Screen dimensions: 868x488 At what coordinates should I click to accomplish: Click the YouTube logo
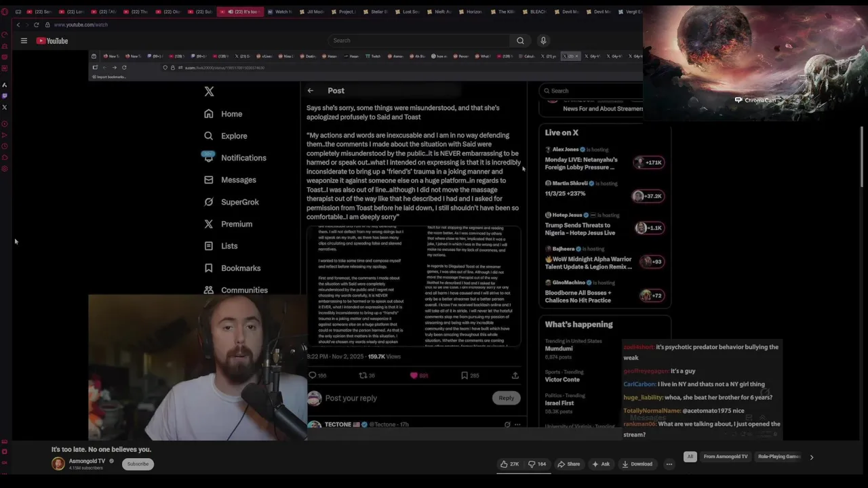point(52,41)
